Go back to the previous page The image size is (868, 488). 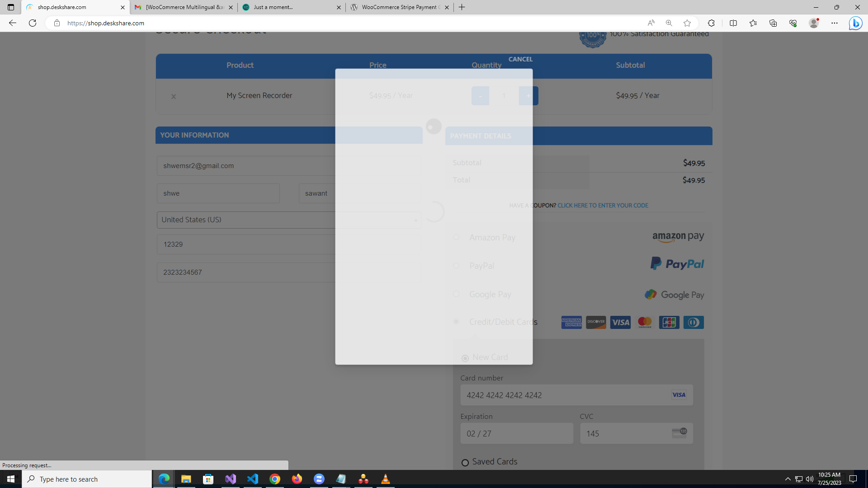pyautogui.click(x=13, y=23)
